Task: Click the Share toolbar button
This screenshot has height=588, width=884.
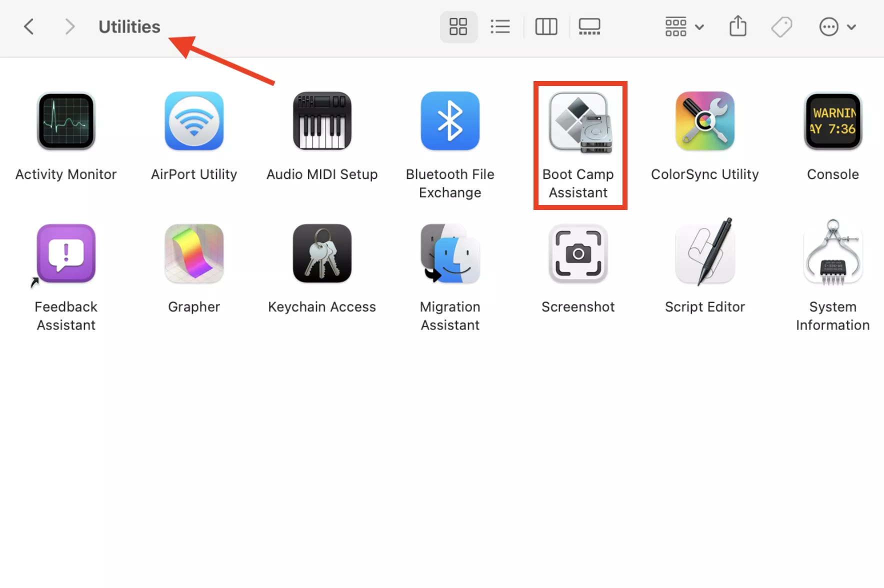Action: pos(738,26)
